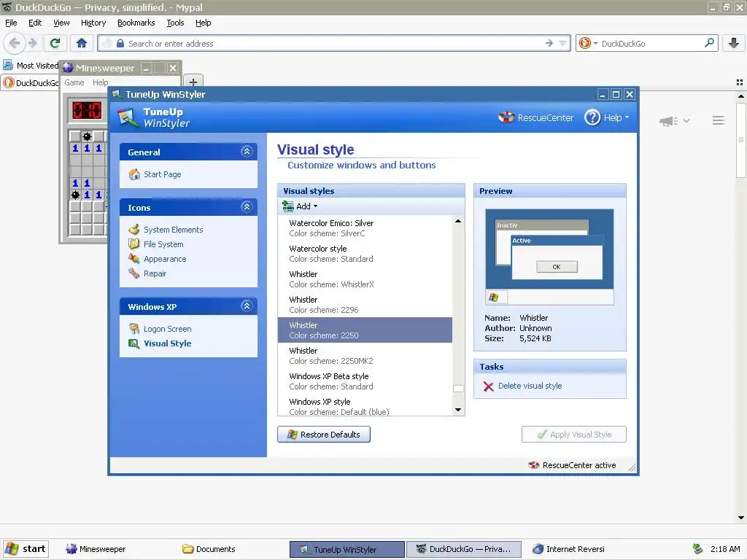Open the address bar history dropdown arrow
Viewport: 747px width, 560px height.
[x=562, y=43]
